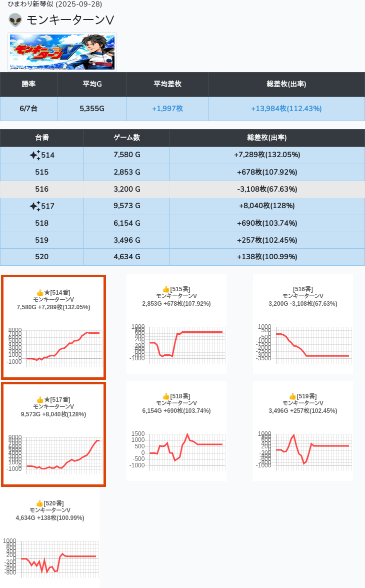Select the 勝率 column header
Screen dimensions: 365x588
click(28, 84)
